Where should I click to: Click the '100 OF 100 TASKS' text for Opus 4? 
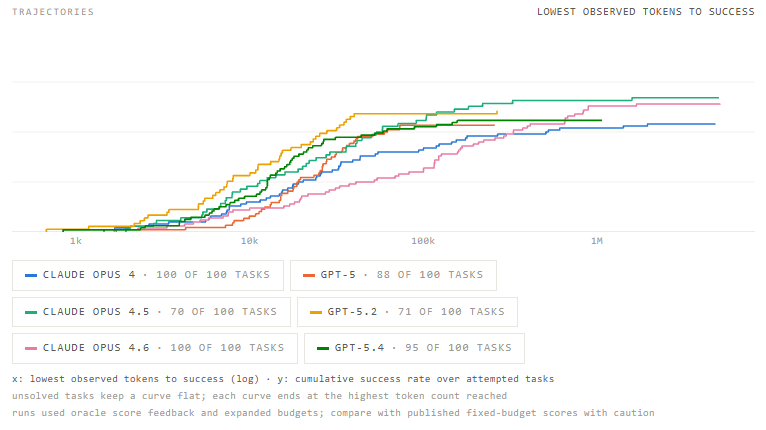point(213,275)
